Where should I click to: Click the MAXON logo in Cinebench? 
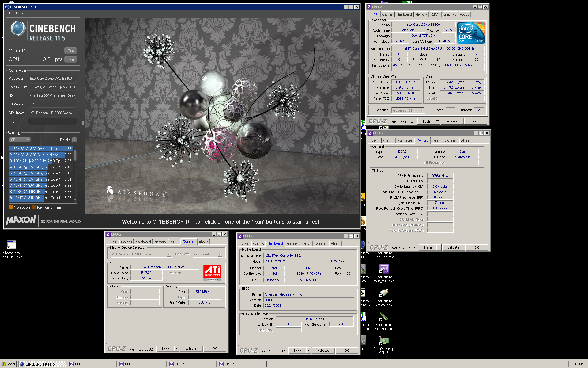21,220
